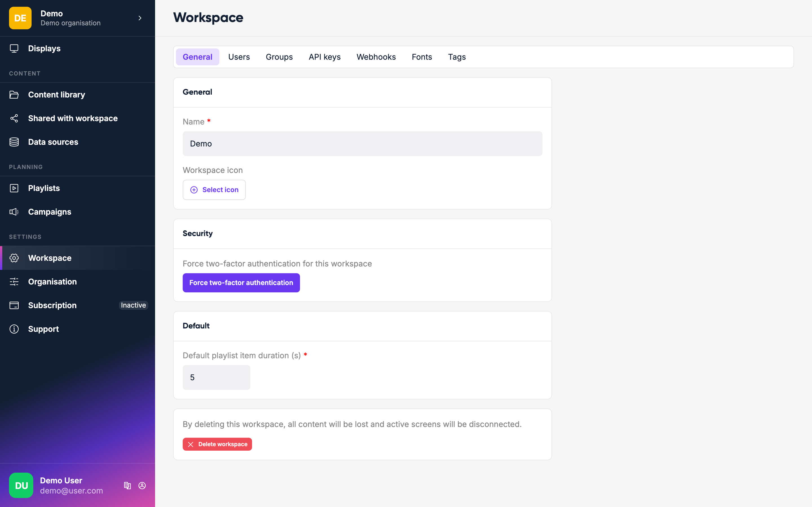Click Select icon for the workspace
The height and width of the screenshot is (507, 812).
[214, 190]
